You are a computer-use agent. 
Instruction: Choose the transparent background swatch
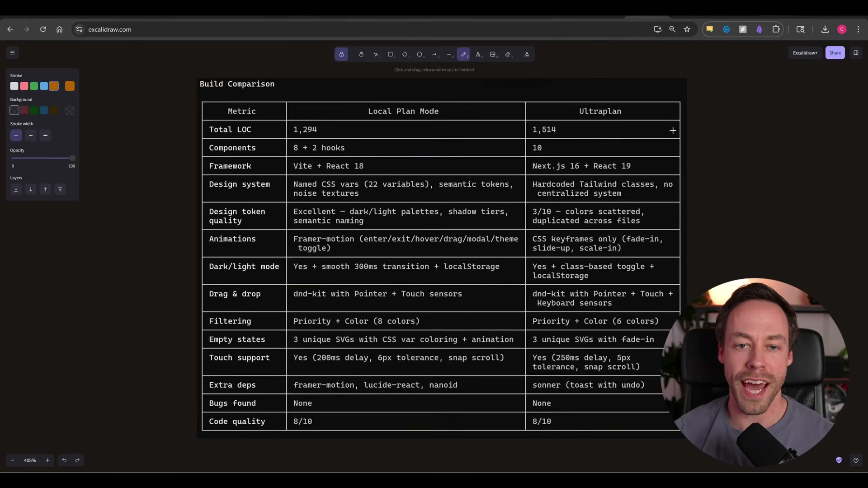[x=14, y=110]
